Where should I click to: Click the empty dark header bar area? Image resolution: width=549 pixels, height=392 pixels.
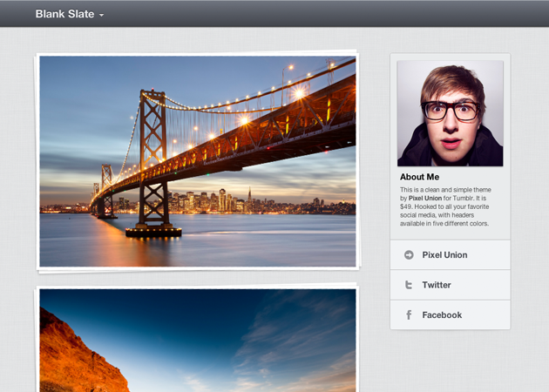tap(331, 14)
